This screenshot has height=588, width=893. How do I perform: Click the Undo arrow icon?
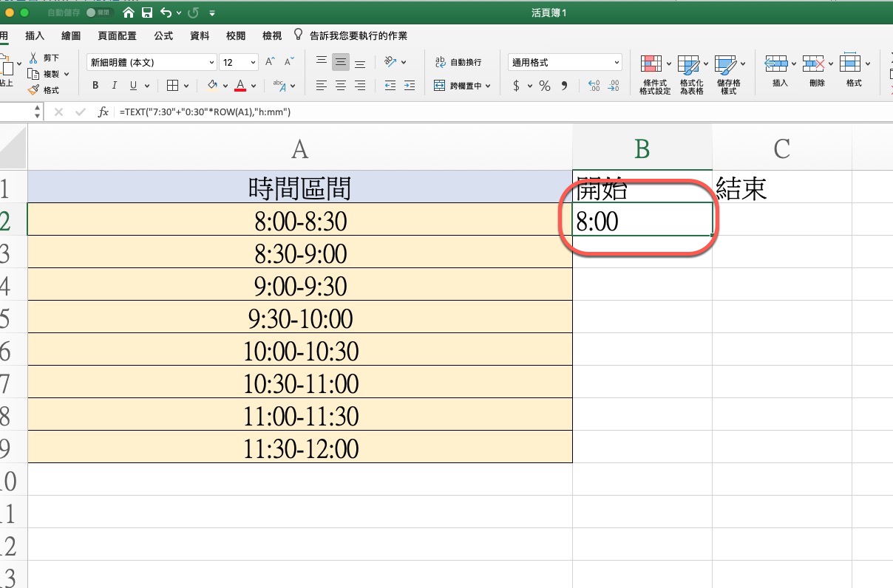(x=166, y=13)
